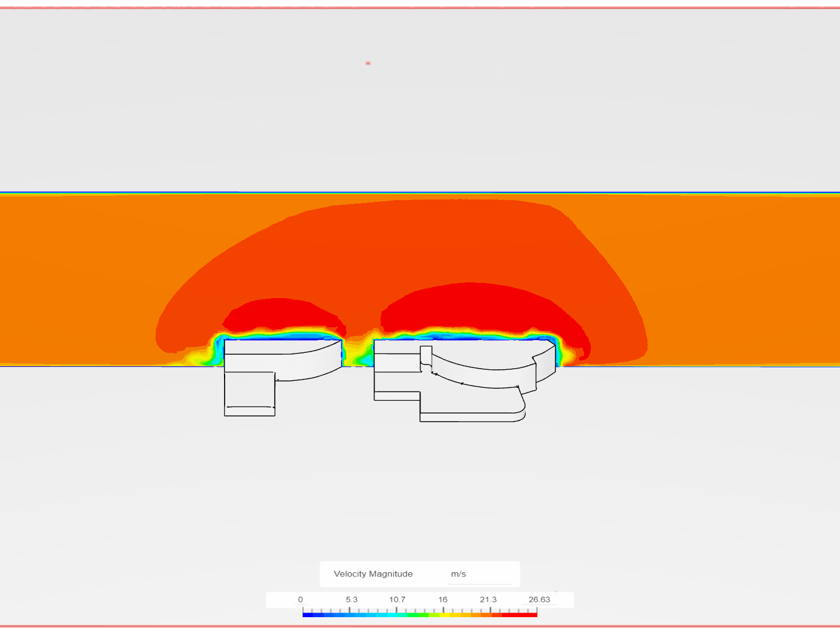Click the velocity color scale bar

click(x=420, y=614)
